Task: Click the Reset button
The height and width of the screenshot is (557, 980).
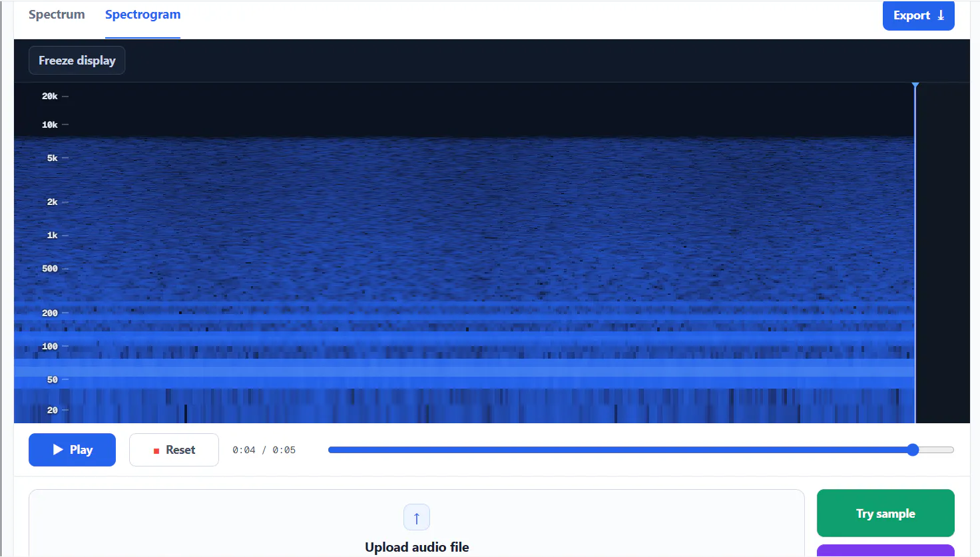Action: (174, 450)
